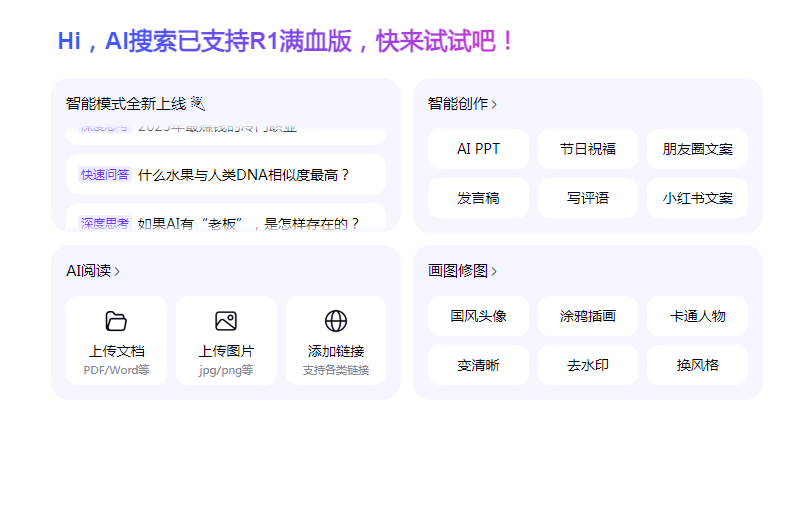
Task: Open the AI PPT creation option
Action: (x=478, y=149)
